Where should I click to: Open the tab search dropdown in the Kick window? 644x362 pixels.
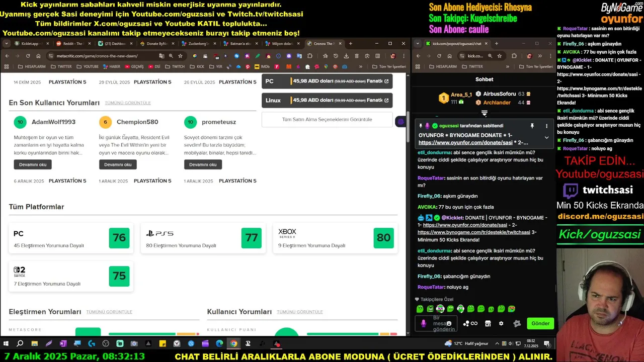click(418, 44)
